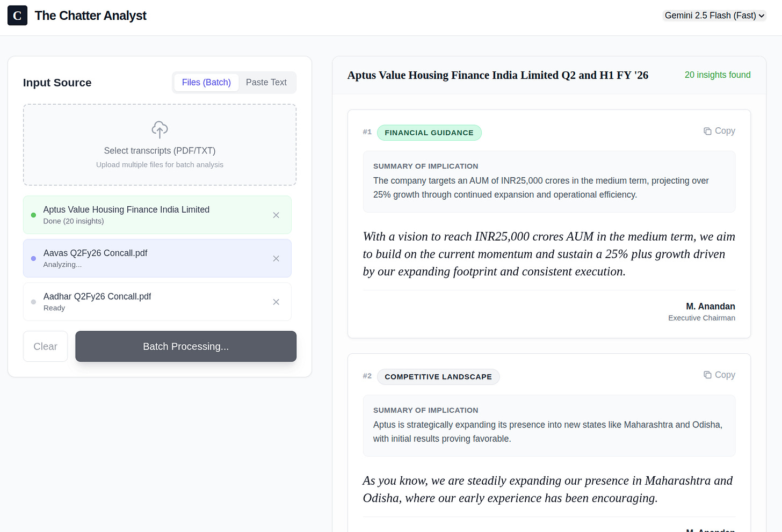The height and width of the screenshot is (532, 782).
Task: Remove the Aptus Value Housing Finance file
Action: pyautogui.click(x=276, y=215)
